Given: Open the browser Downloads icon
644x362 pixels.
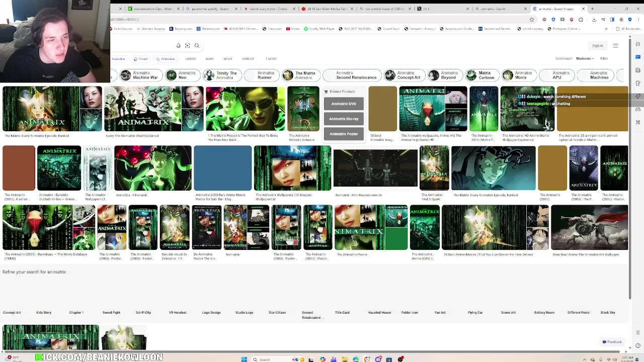Looking at the screenshot, I should [594, 20].
